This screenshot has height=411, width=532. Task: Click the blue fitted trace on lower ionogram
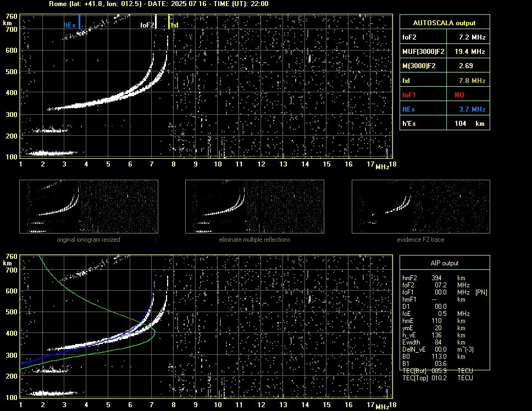tap(109, 340)
